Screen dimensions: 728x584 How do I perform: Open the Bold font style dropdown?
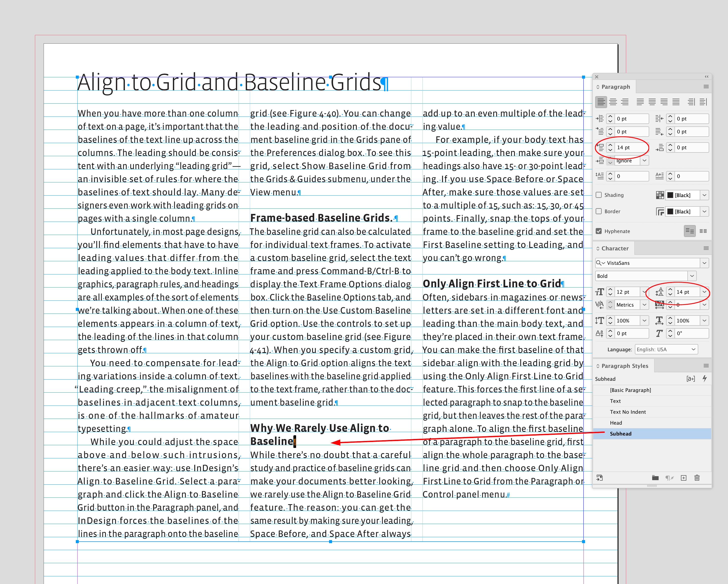[692, 276]
